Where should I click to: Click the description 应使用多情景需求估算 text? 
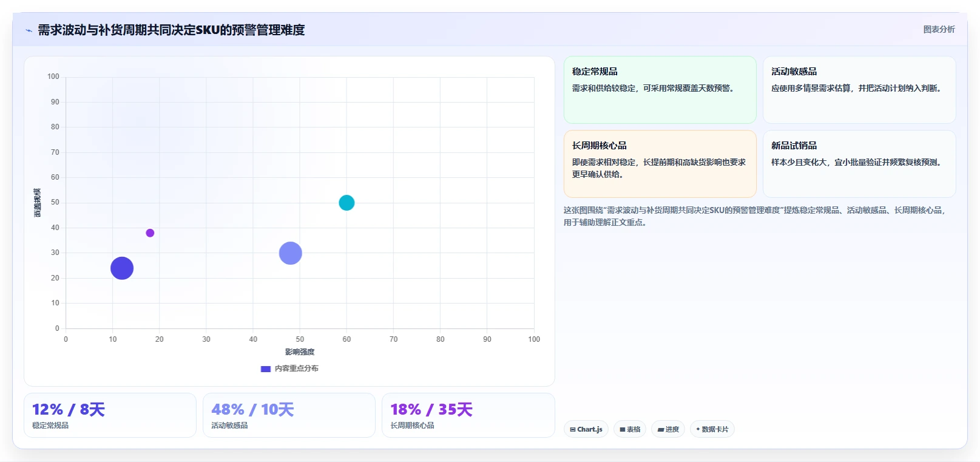click(857, 89)
